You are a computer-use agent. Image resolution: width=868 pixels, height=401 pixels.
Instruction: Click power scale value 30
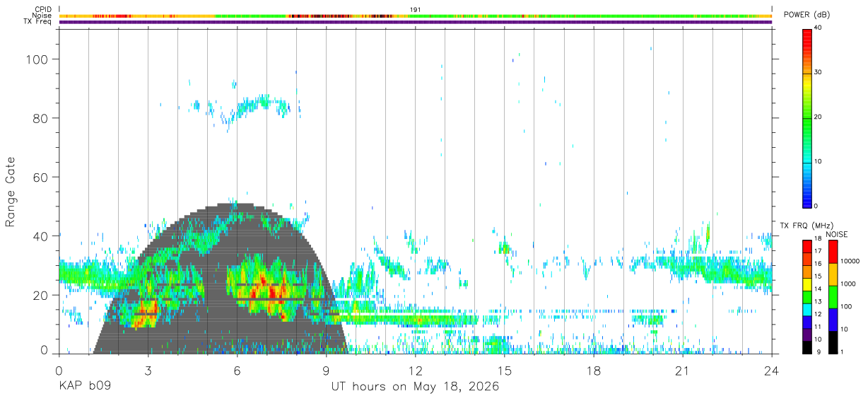[x=819, y=73]
